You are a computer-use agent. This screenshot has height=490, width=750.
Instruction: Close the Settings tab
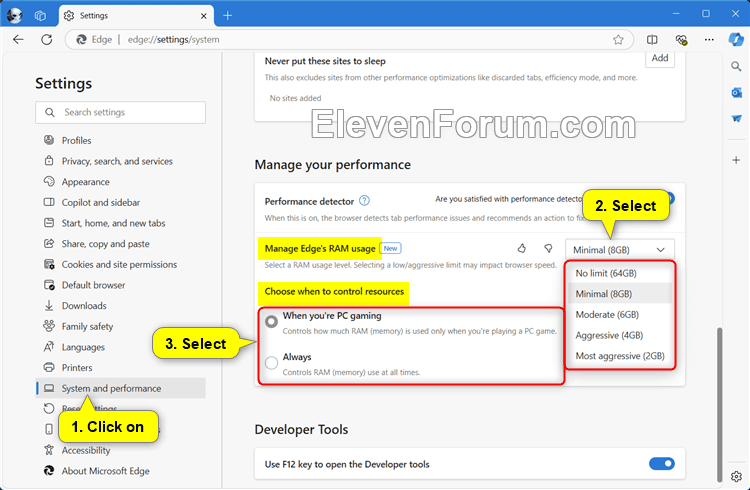[204, 16]
